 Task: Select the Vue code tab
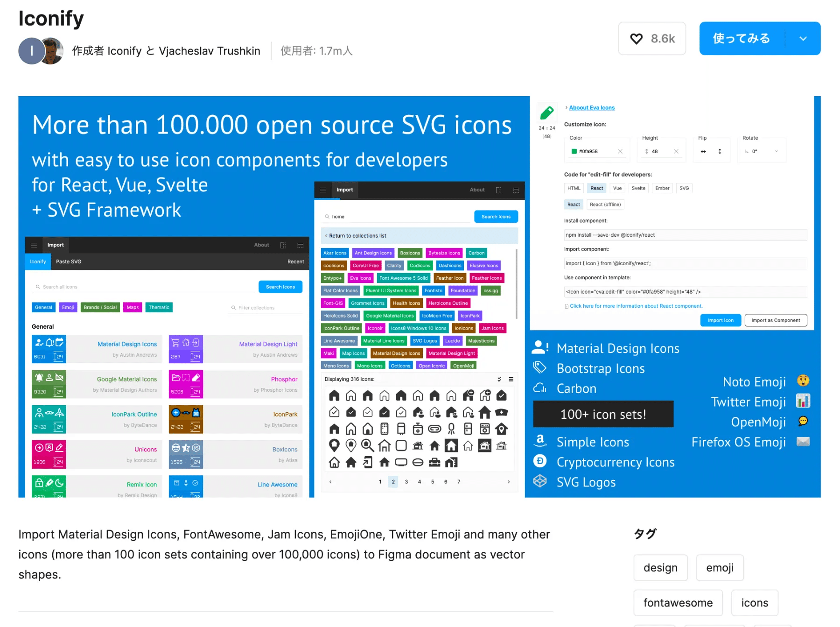pyautogui.click(x=617, y=188)
